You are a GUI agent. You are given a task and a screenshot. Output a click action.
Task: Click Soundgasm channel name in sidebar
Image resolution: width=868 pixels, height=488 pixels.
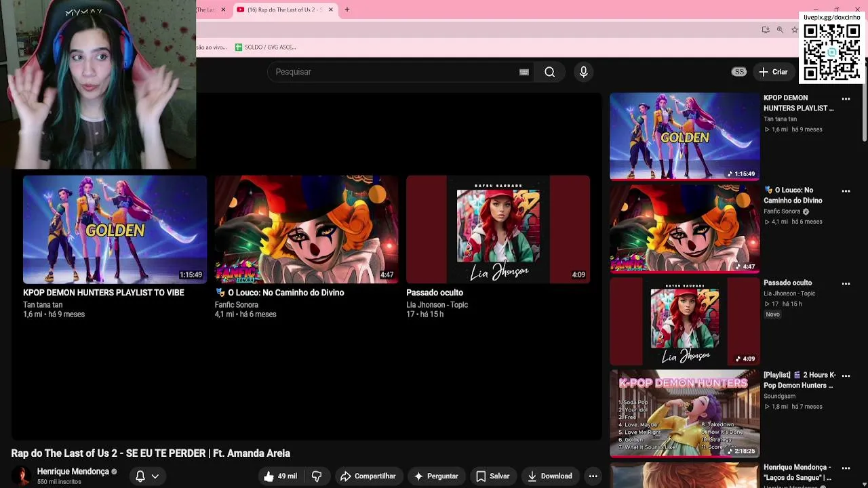pyautogui.click(x=779, y=396)
